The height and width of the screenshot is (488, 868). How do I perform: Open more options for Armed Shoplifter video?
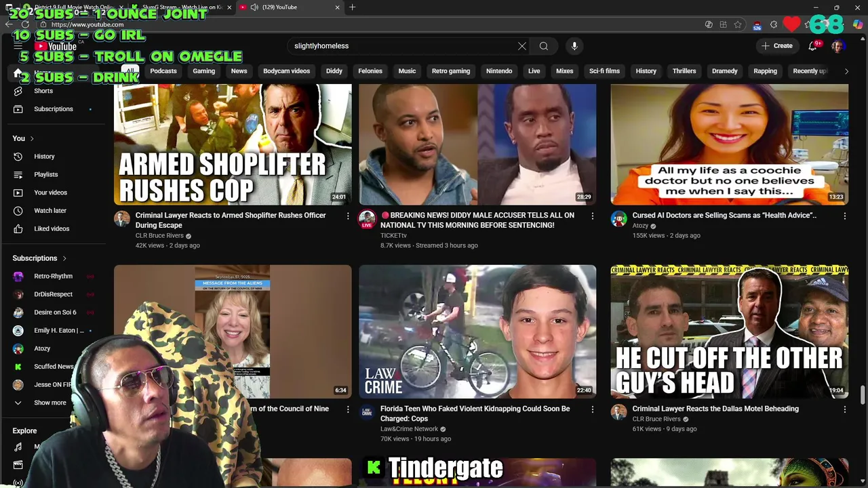[x=348, y=216]
